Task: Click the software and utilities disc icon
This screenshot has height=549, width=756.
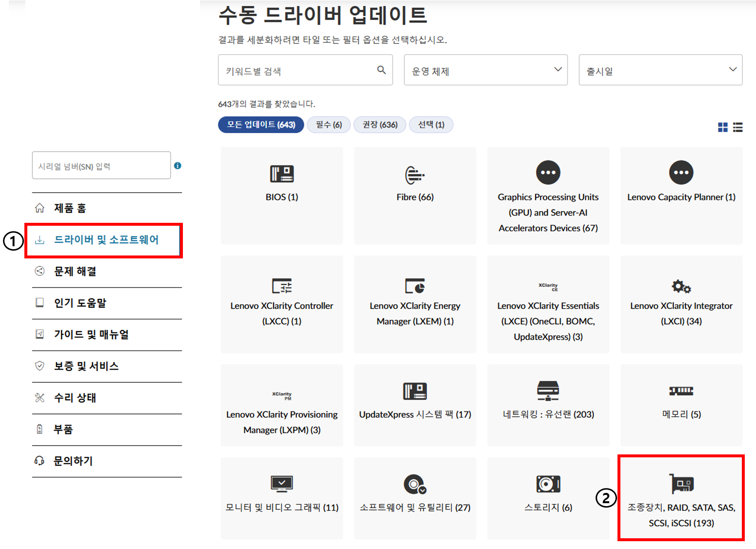Action: click(415, 484)
